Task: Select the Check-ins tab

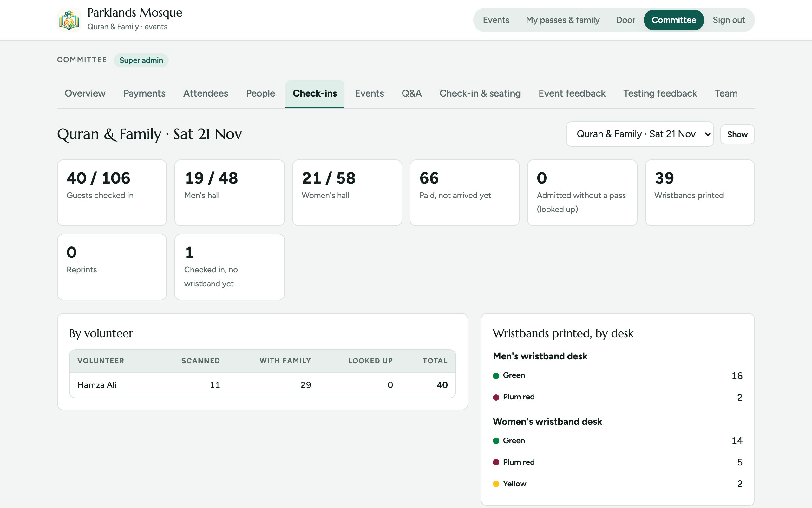Action: click(315, 93)
